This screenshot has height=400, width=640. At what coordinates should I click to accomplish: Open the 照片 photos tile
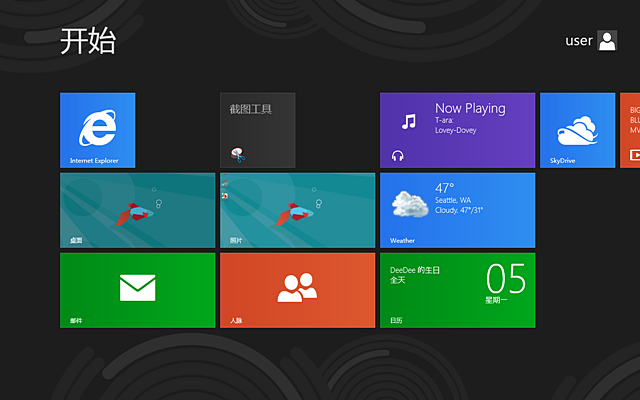pyautogui.click(x=298, y=210)
